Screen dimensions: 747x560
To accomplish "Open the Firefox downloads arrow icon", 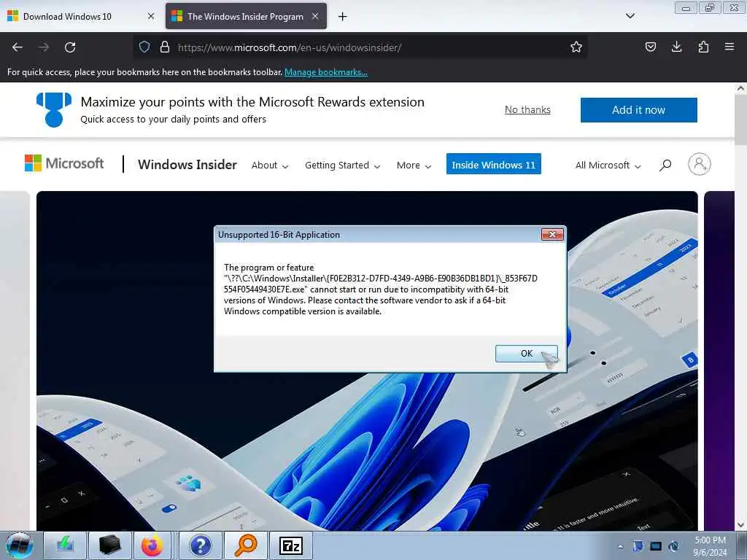I will (x=676, y=47).
